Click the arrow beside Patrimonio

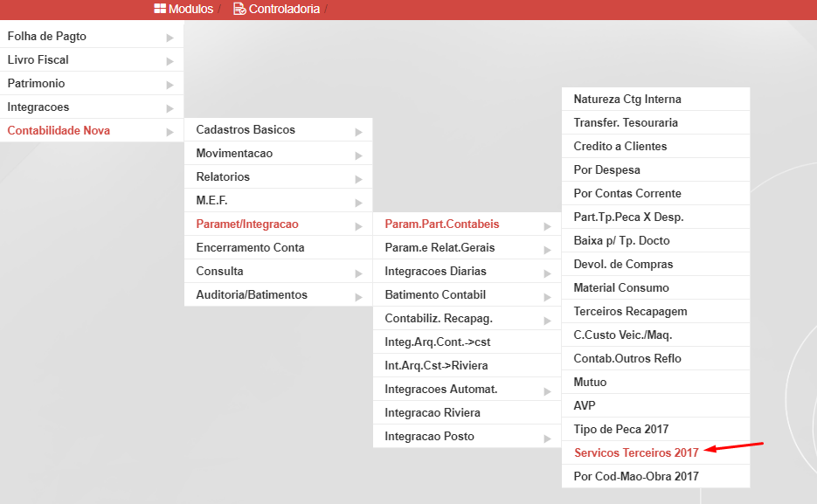coord(170,85)
